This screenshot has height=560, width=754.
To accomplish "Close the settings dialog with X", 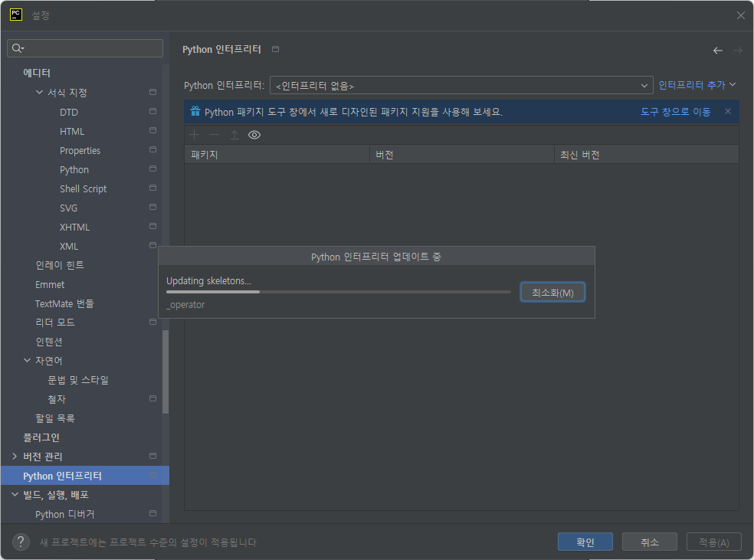I will 740,15.
